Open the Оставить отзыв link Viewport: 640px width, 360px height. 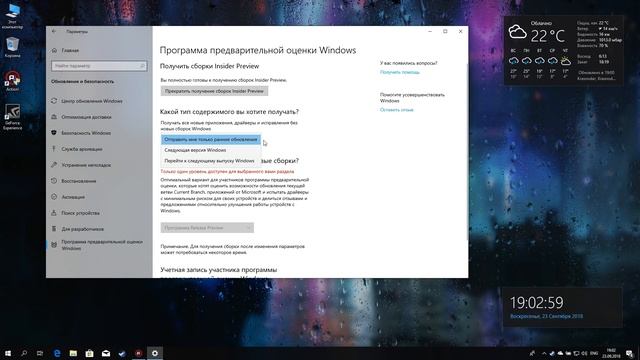pos(396,110)
